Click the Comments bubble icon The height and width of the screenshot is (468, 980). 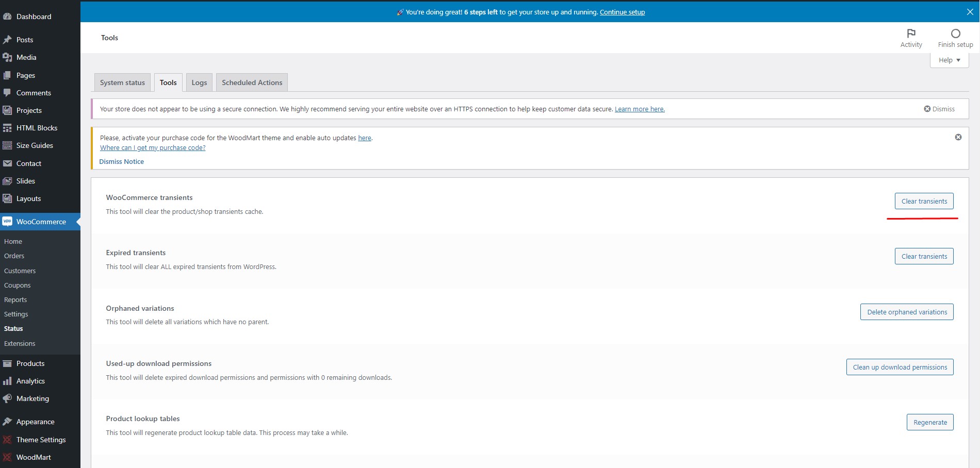tap(7, 93)
